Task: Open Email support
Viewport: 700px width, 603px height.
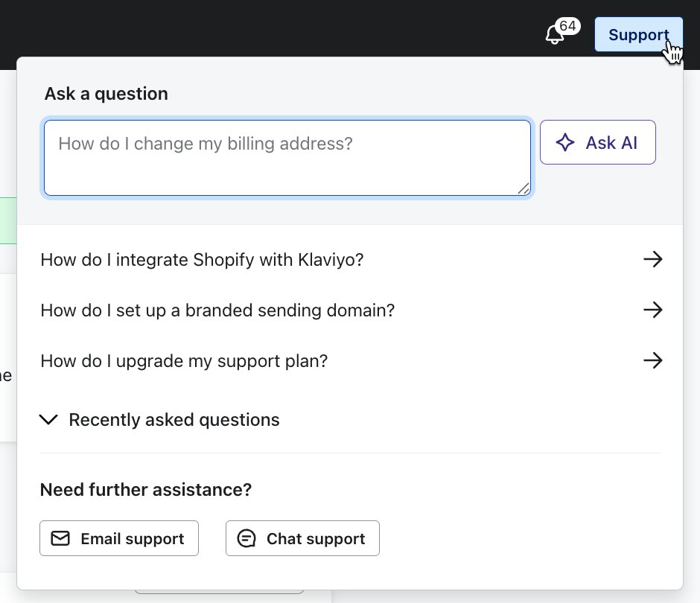Action: [x=118, y=537]
